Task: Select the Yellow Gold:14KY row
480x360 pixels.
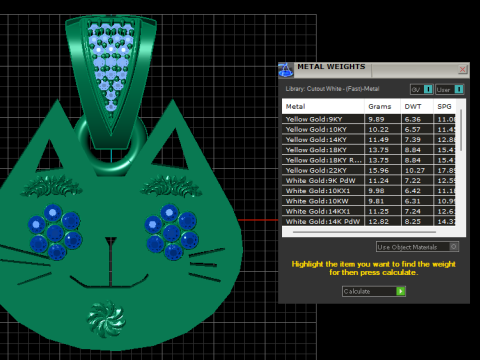Action: point(369,140)
